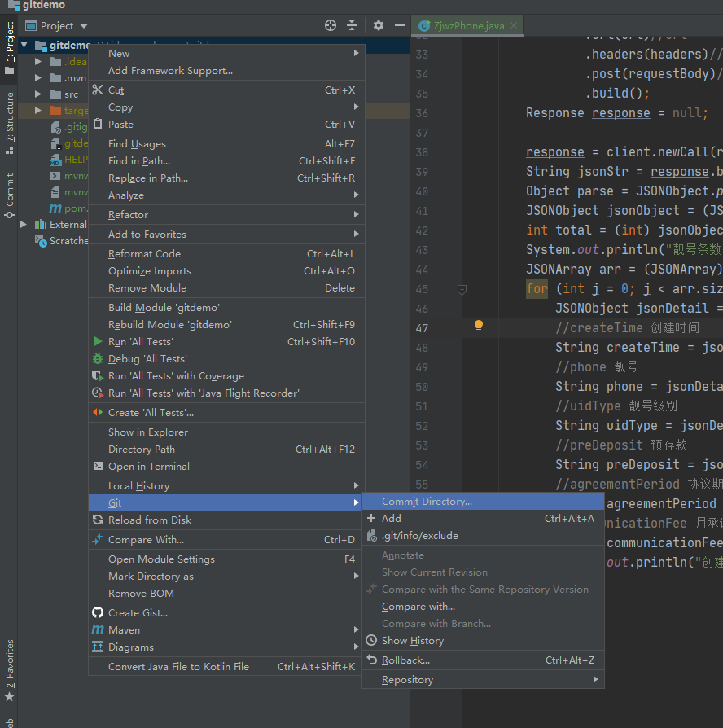Expand the target folder
723x728 pixels.
tap(38, 110)
